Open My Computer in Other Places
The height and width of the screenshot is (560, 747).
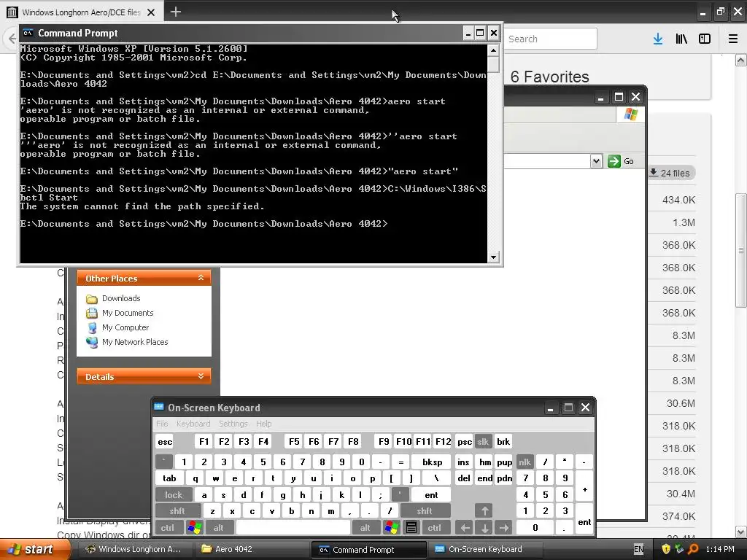pos(125,327)
